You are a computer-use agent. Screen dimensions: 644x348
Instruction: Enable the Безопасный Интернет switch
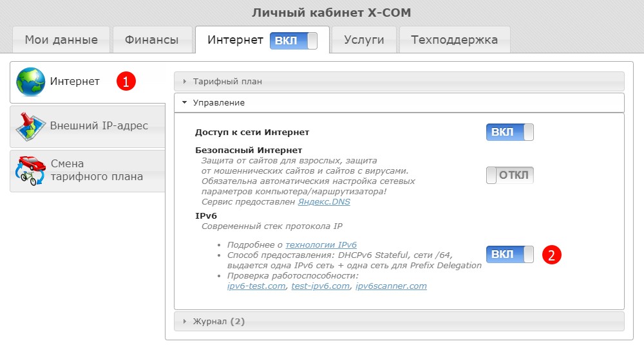pos(509,175)
